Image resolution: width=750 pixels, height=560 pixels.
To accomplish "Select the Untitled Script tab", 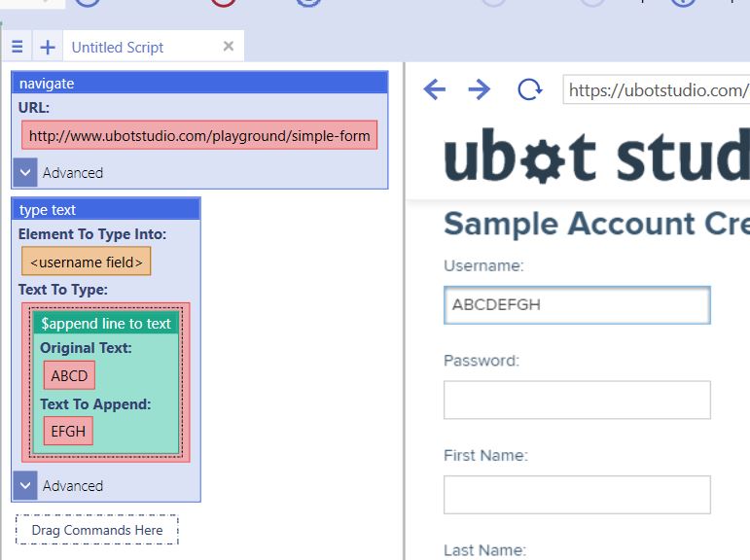I will pyautogui.click(x=154, y=47).
